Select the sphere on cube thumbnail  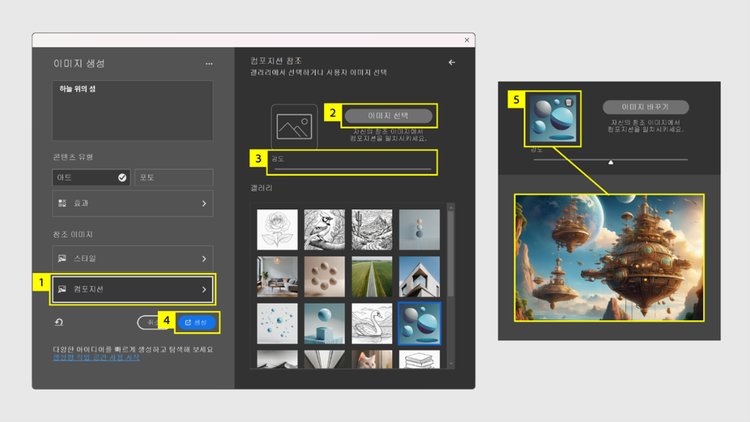[x=324, y=323]
